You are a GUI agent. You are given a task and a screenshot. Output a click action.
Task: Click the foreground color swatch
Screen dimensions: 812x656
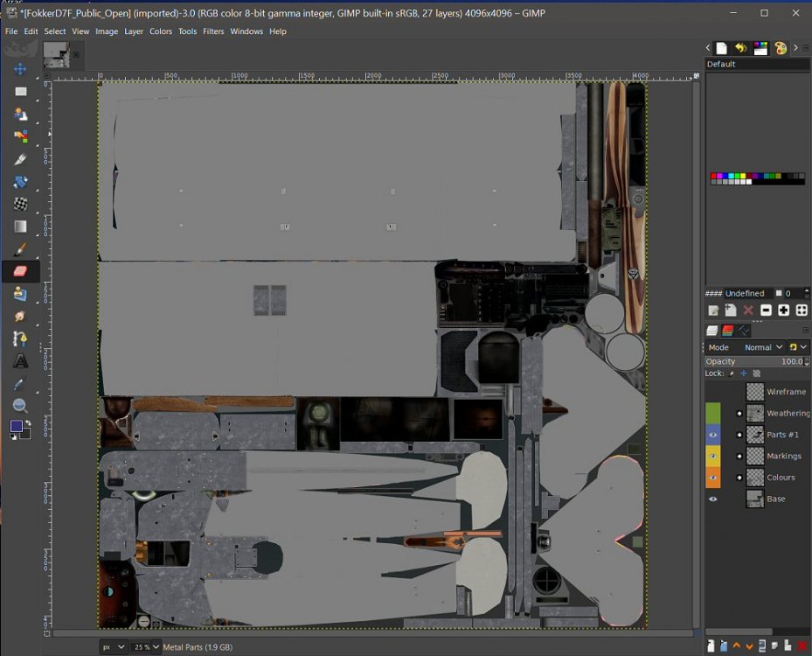pyautogui.click(x=17, y=427)
